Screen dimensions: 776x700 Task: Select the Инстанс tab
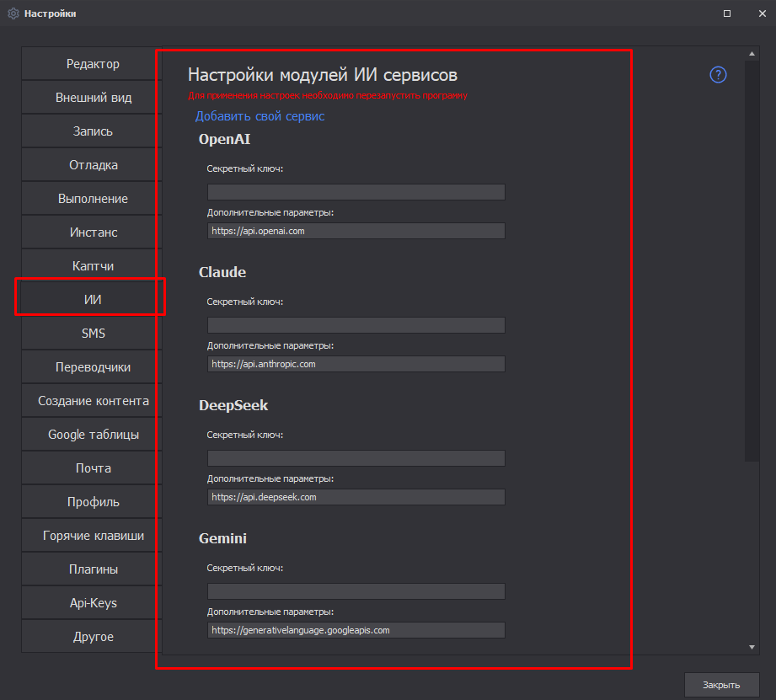(x=92, y=232)
